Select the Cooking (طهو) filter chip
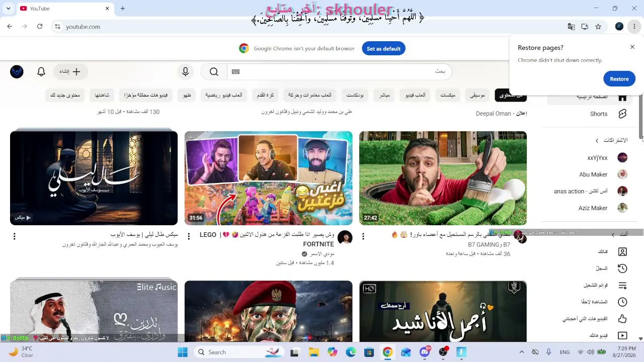 click(x=187, y=95)
